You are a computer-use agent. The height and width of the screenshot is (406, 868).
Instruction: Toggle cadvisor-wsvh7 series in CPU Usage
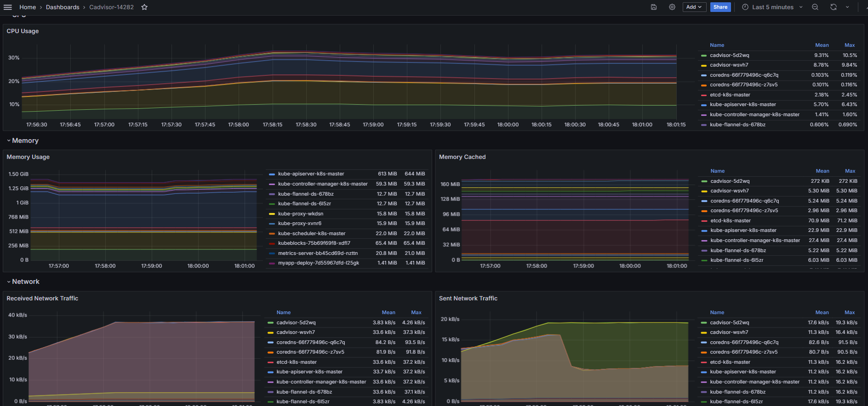click(x=729, y=65)
